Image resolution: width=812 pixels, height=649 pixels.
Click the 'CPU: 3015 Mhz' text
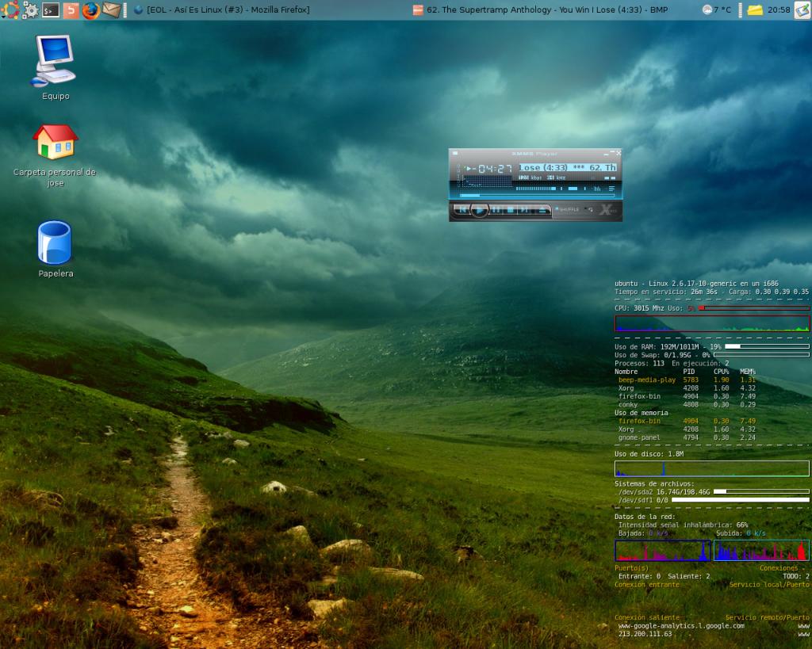pyautogui.click(x=639, y=308)
